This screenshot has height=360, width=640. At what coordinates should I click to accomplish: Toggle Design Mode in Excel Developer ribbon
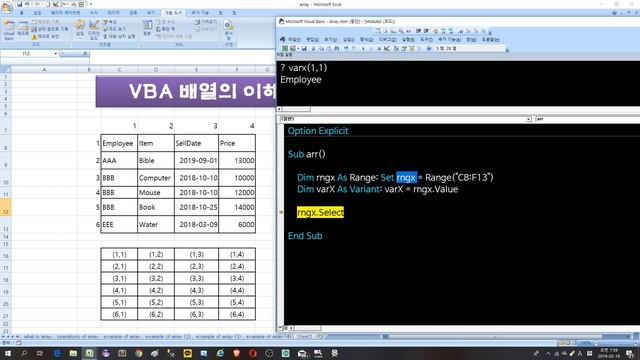[94, 29]
